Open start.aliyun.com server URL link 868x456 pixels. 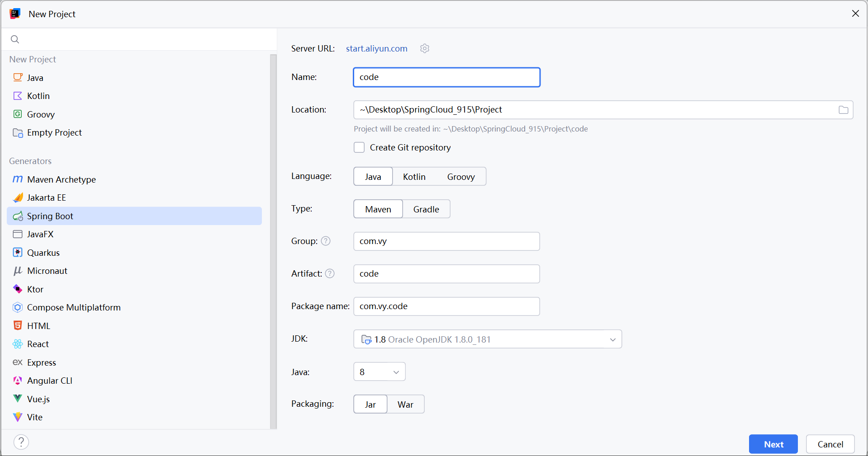click(376, 48)
